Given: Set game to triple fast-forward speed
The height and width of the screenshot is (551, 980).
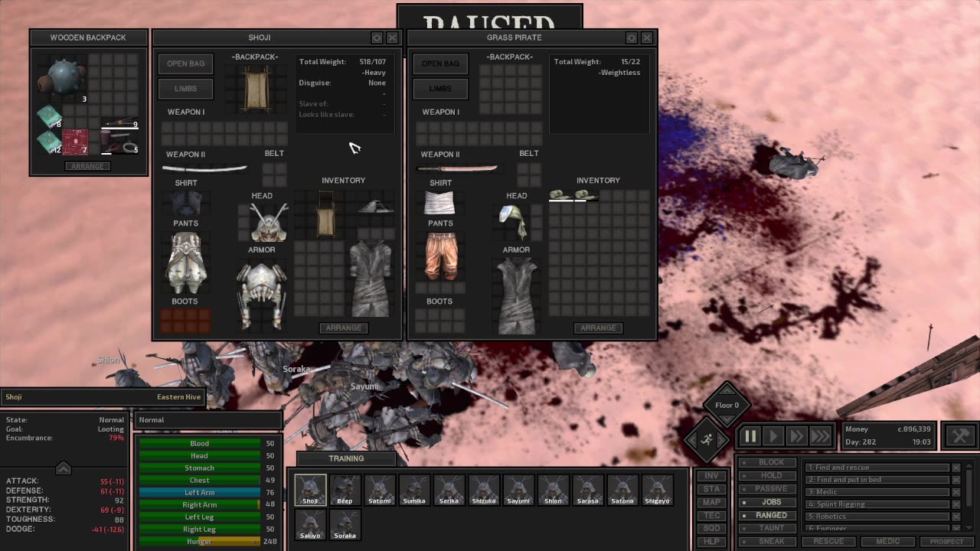Looking at the screenshot, I should pyautogui.click(x=821, y=436).
